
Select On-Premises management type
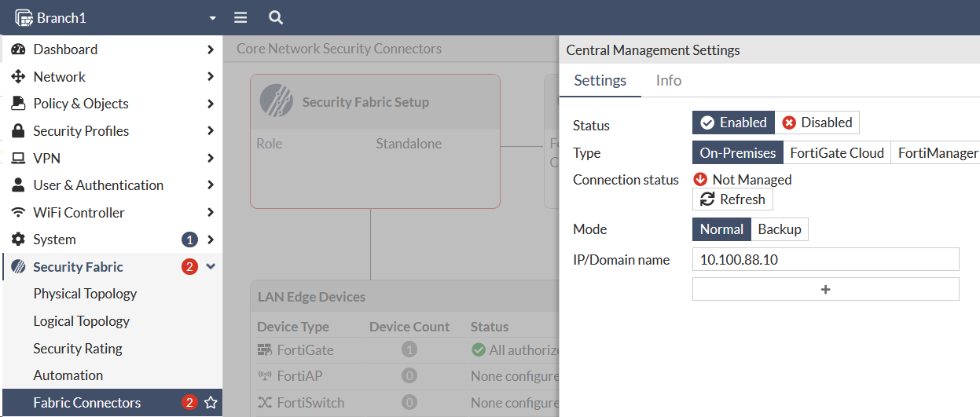click(738, 152)
